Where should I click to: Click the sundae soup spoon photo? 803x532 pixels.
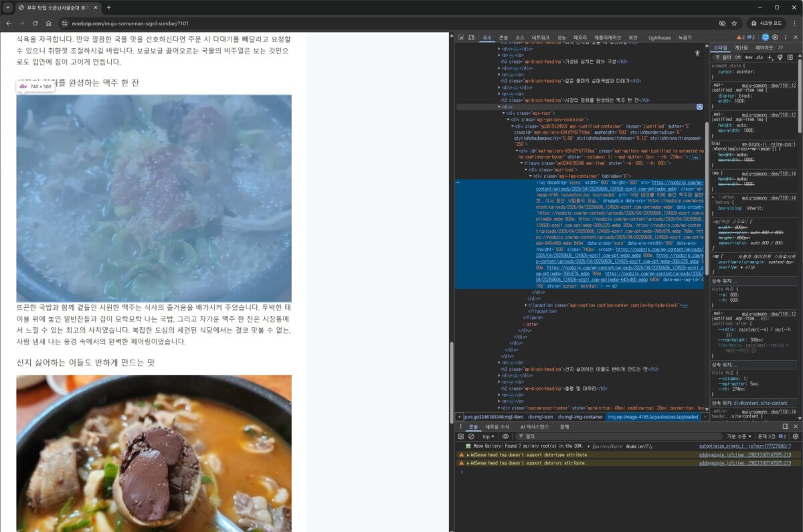coord(154,453)
